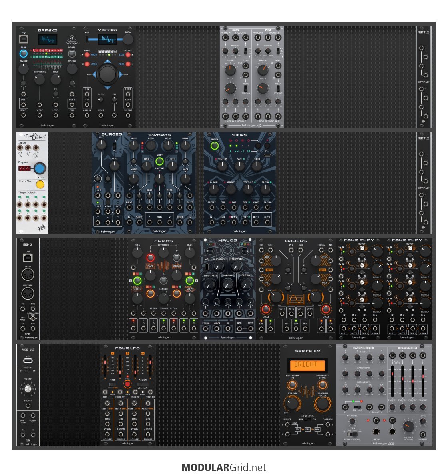Screen dimensions: 448x476
Task: Click the blue Program knob on Pamela's Workout
Action: click(x=40, y=168)
